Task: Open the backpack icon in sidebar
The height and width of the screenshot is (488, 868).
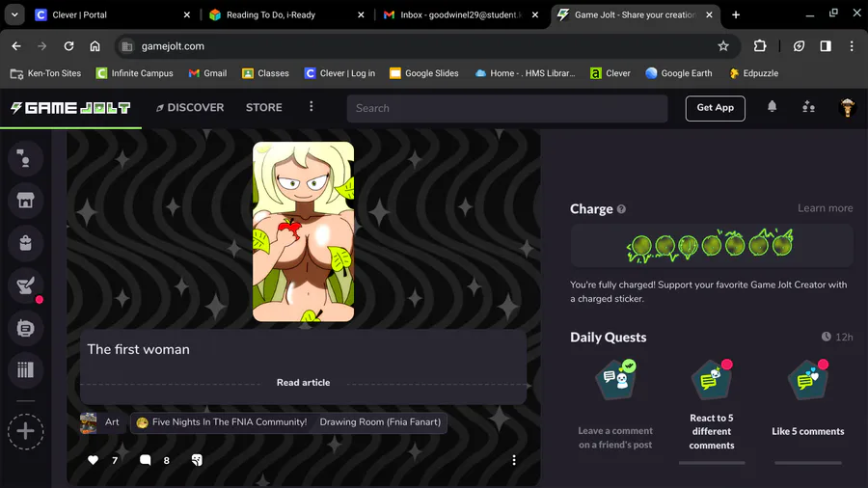Action: point(25,243)
